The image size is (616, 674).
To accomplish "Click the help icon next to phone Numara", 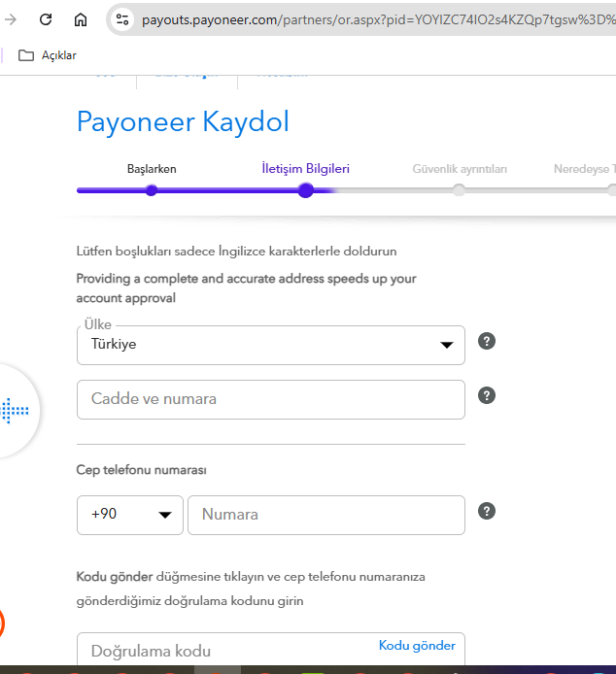I will tap(487, 511).
